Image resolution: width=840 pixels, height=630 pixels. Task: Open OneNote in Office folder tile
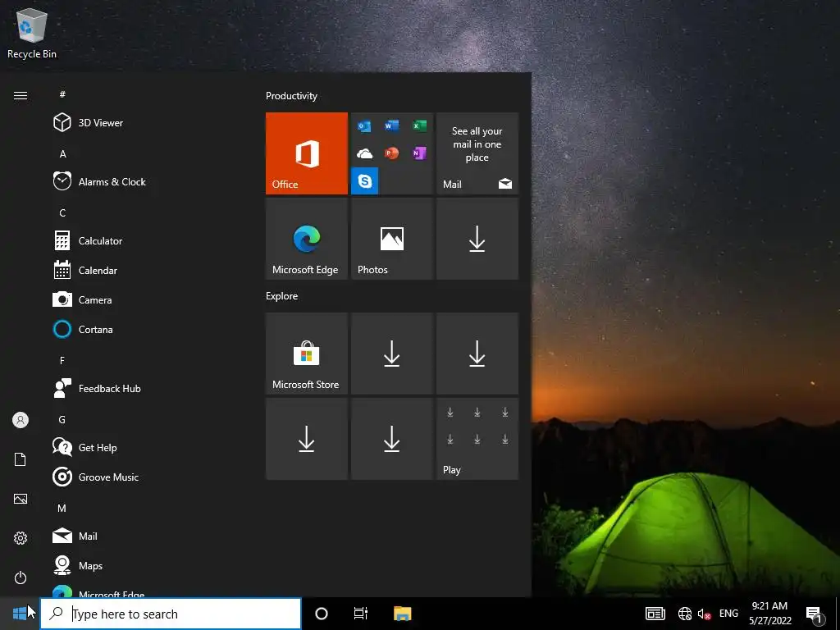pos(419,153)
